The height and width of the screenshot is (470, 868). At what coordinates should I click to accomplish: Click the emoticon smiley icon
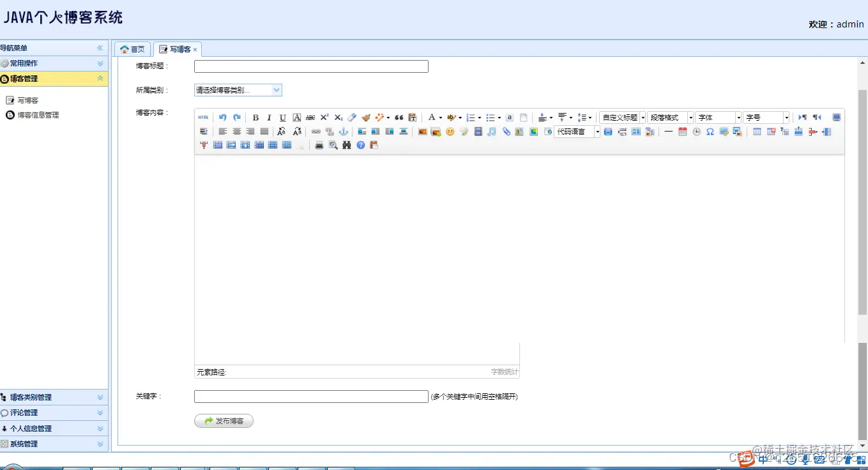[x=450, y=132]
